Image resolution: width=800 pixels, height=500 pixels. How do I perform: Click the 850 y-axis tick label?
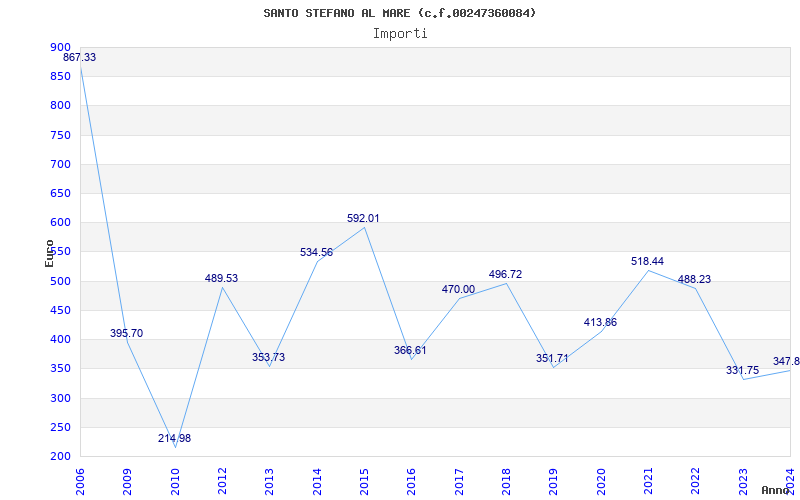(x=60, y=77)
